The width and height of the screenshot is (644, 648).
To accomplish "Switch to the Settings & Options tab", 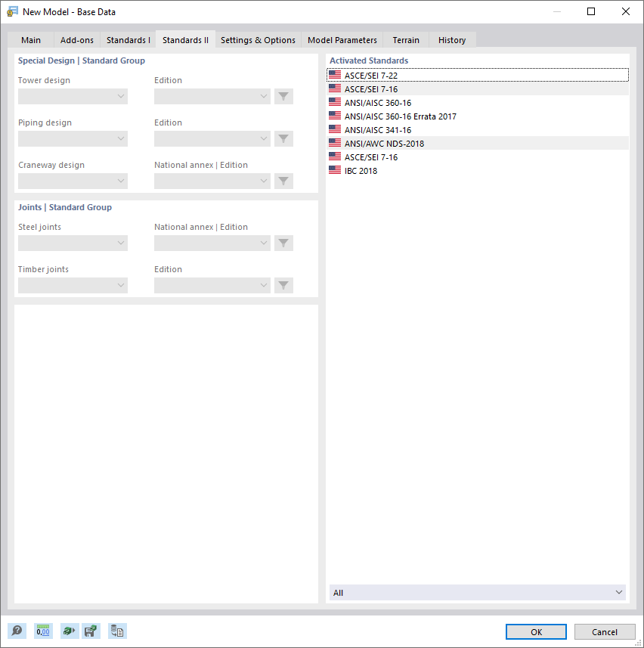I will [258, 40].
